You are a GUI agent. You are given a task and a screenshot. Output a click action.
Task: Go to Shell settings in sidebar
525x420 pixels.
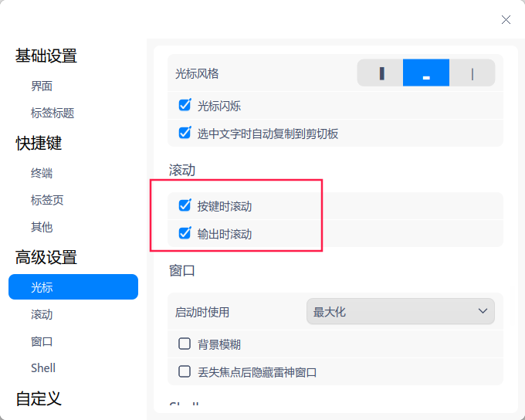(x=43, y=367)
